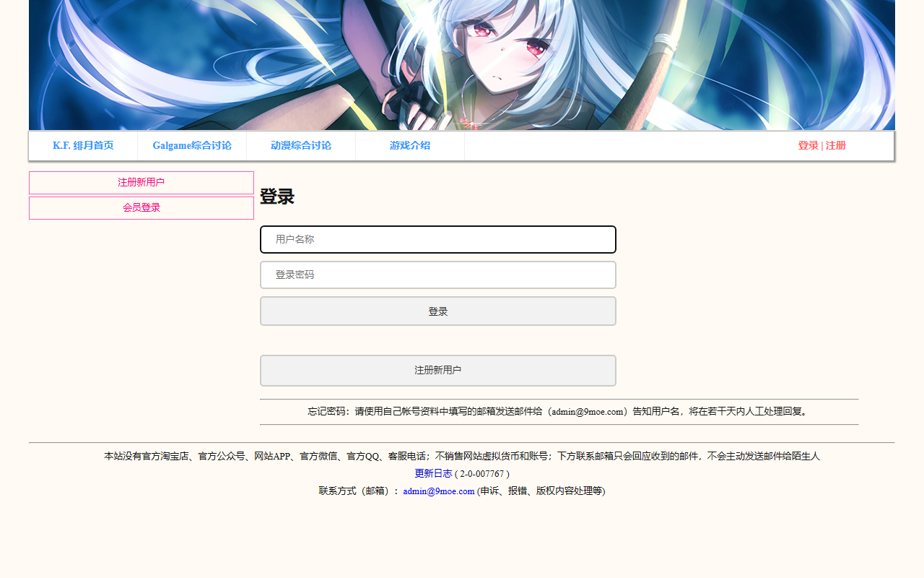Select 注册新用户 in the left sidebar

(141, 183)
